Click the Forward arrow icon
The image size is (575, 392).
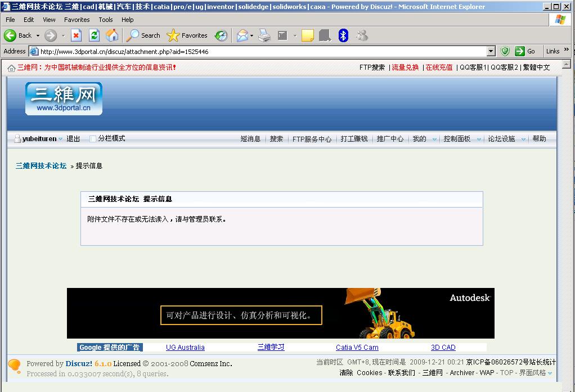51,35
